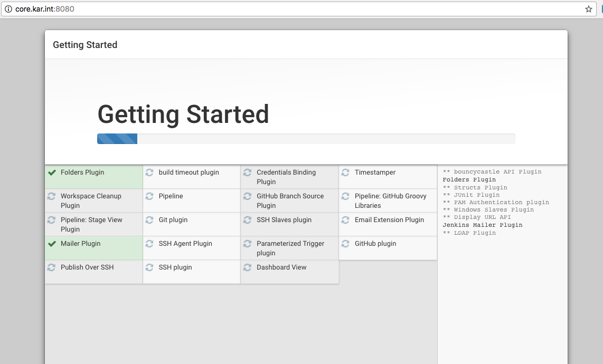Click '** Structs Plugin' in install log
The width and height of the screenshot is (603, 364).
tap(475, 188)
